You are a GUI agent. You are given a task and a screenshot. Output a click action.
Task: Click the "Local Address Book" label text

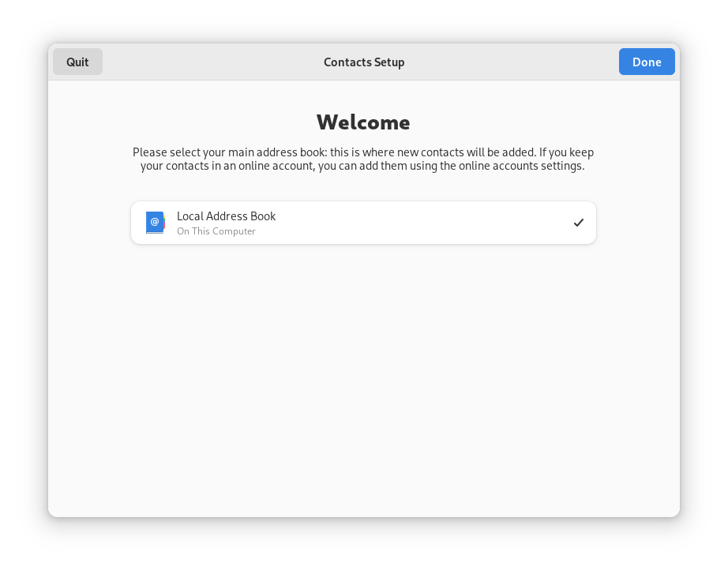[226, 216]
